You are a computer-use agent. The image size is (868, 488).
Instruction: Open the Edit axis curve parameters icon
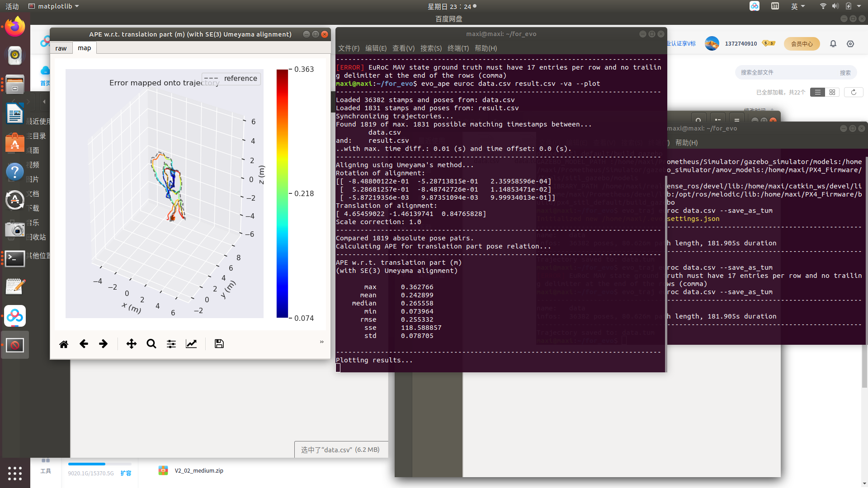[x=191, y=344]
